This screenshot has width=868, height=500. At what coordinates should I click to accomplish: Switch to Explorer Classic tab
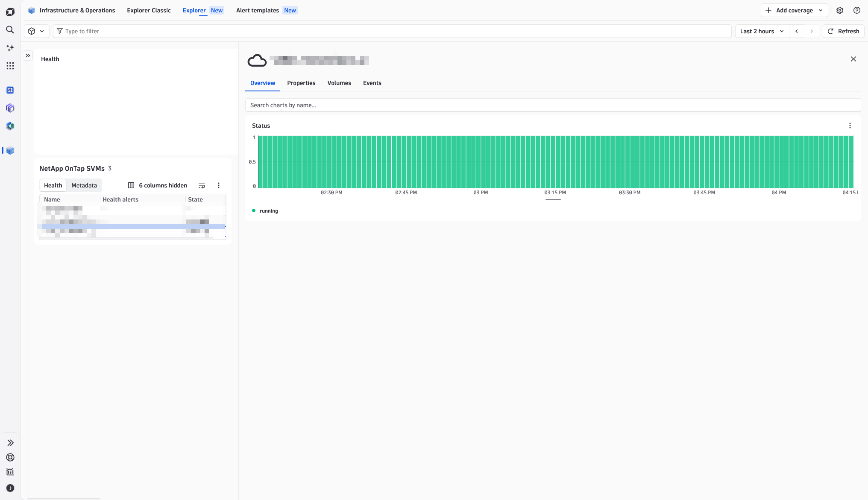(x=149, y=10)
